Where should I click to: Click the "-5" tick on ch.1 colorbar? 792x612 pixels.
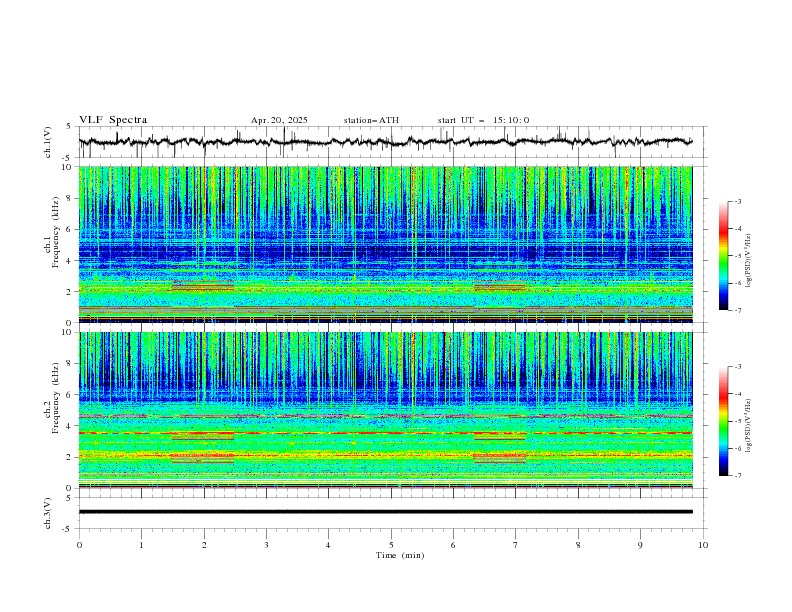tap(737, 256)
